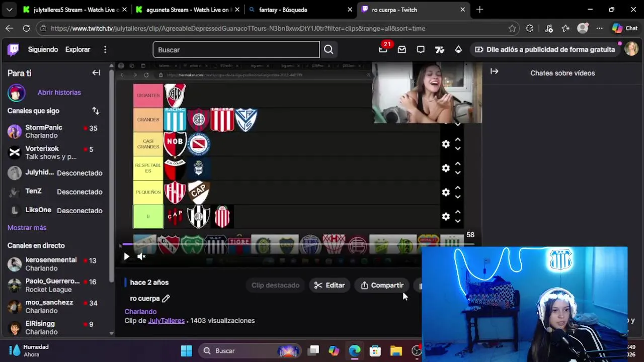
Task: View site information lock icon
Action: [x=43, y=29]
